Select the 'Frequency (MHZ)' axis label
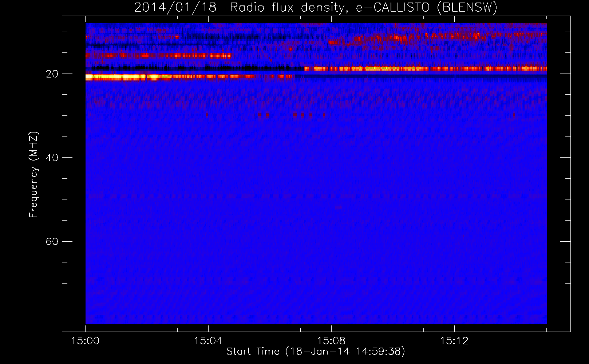Viewport: 589px width, 364px height. (x=33, y=175)
